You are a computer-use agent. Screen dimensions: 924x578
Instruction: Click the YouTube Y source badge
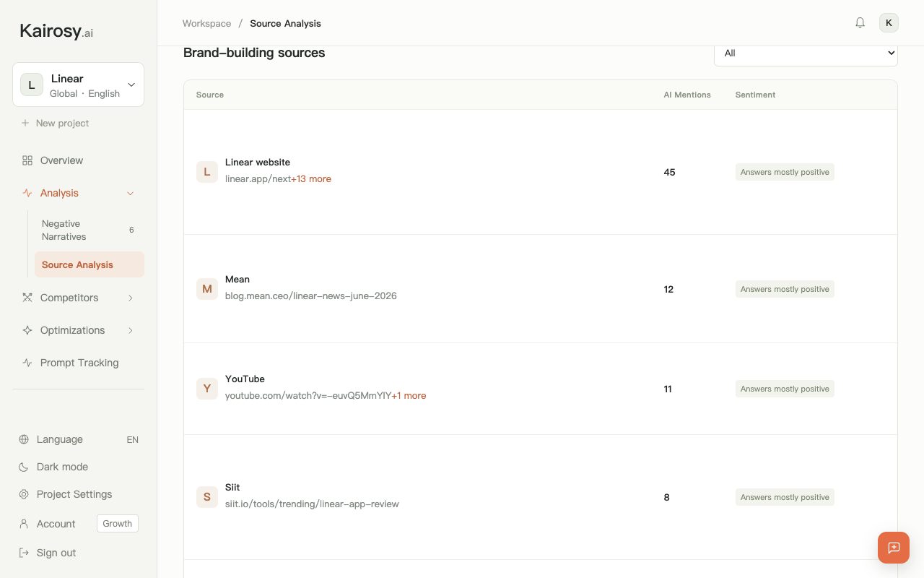[207, 389]
